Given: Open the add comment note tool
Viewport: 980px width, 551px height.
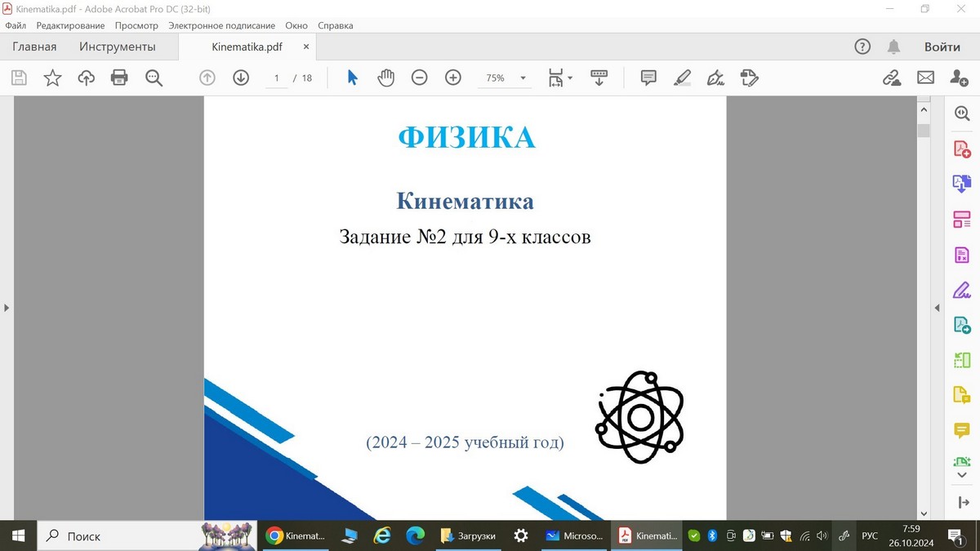Looking at the screenshot, I should [648, 78].
